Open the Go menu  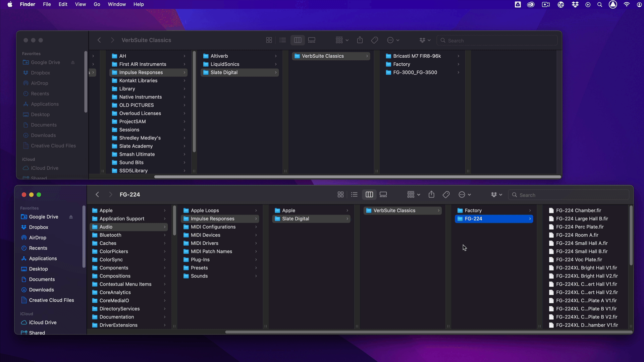pos(97,4)
